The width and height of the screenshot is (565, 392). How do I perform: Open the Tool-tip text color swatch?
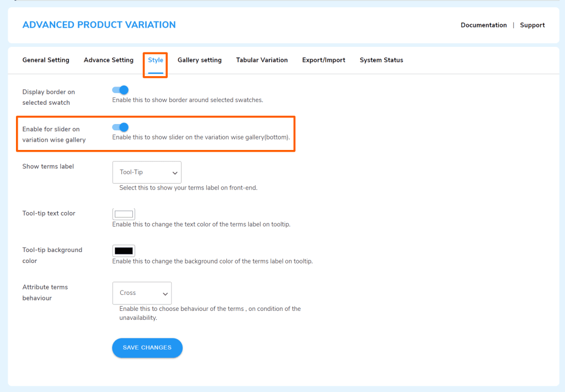123,214
